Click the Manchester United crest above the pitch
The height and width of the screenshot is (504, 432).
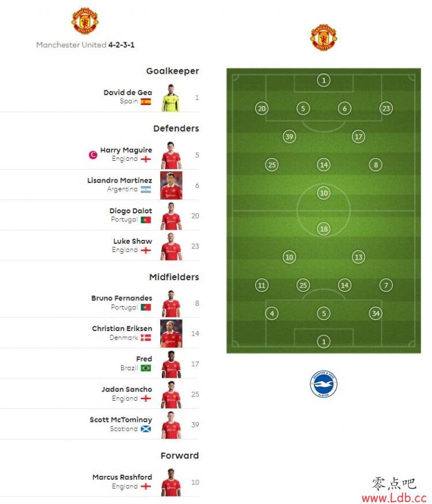coord(324,37)
